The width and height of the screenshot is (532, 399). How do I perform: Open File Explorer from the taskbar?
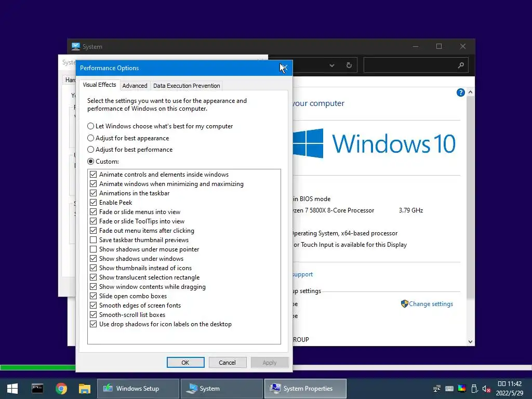[x=85, y=389]
